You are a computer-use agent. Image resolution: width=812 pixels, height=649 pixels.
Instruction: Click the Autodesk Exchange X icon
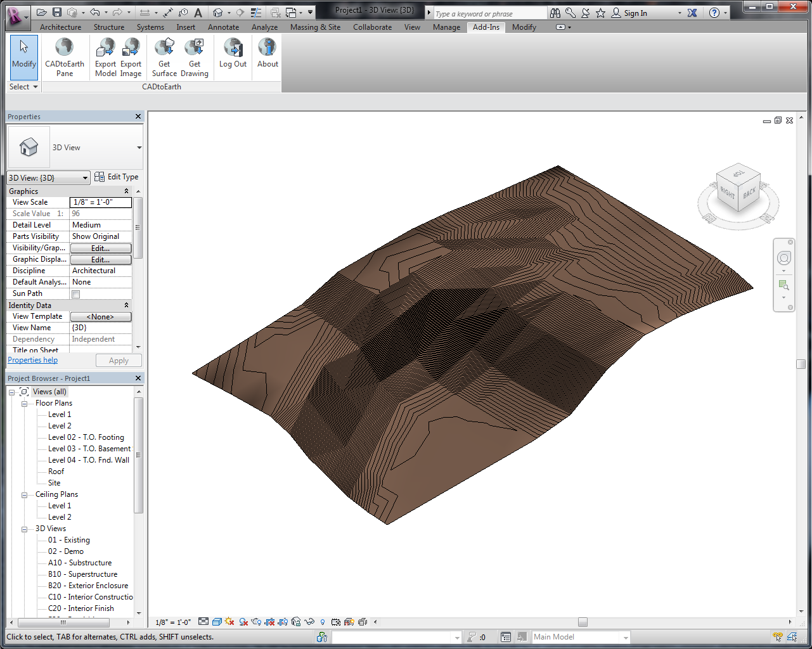[692, 13]
